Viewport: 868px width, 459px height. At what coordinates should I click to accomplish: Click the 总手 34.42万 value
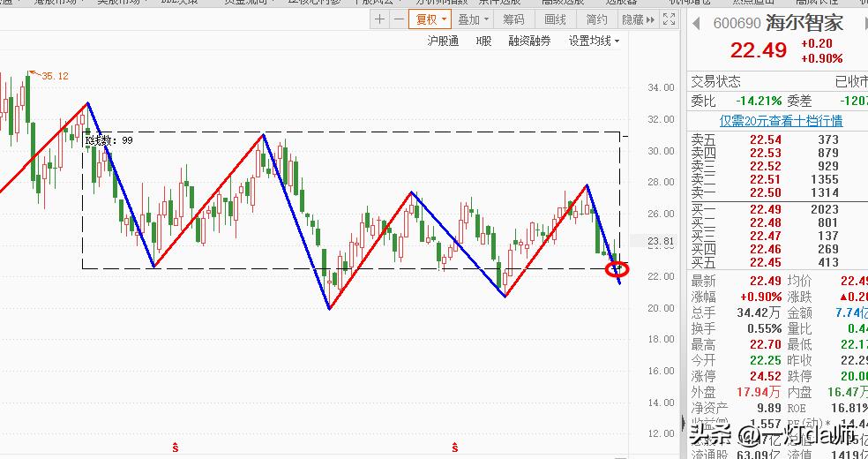(x=759, y=312)
